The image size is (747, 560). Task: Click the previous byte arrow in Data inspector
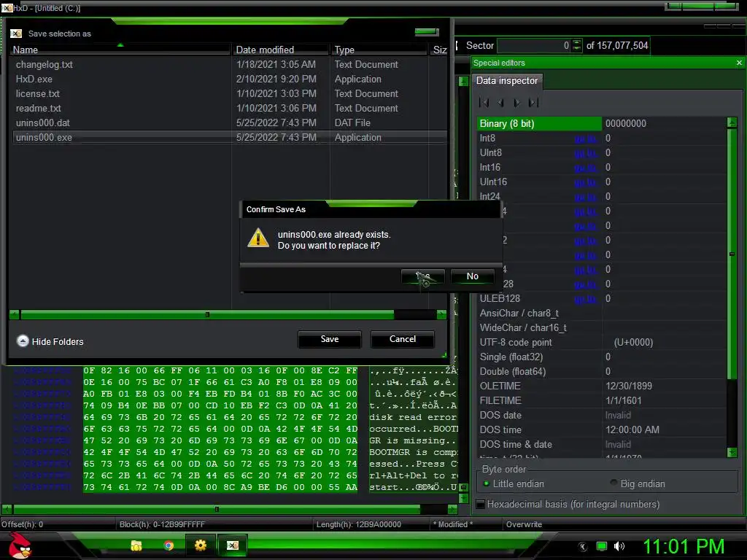point(500,102)
